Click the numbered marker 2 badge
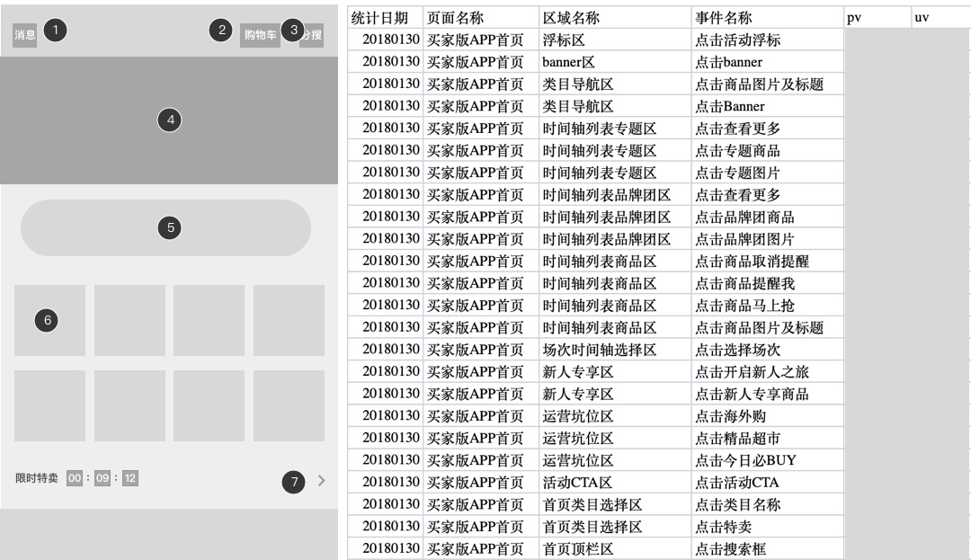This screenshot has height=560, width=971. point(220,30)
